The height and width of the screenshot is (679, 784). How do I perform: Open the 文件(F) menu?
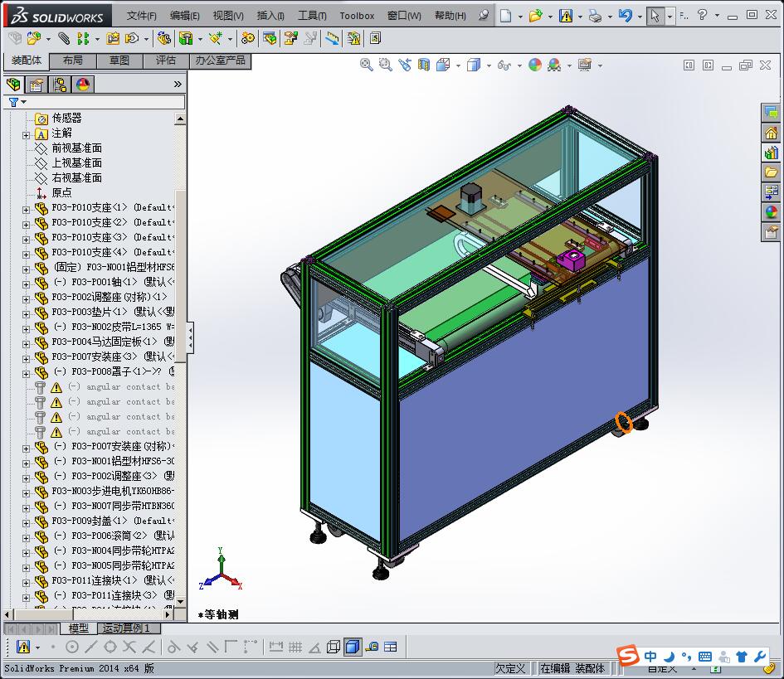click(x=142, y=16)
